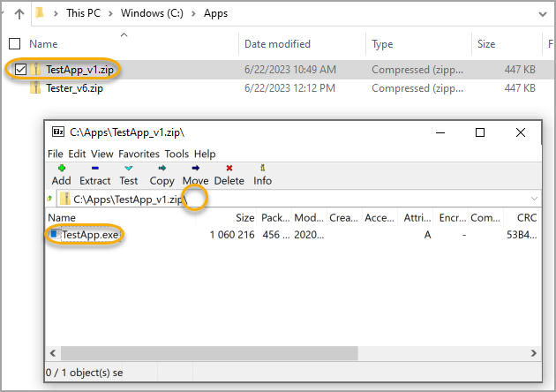556x392 pixels.
Task: Sort the archive by the Size column
Action: 244,217
